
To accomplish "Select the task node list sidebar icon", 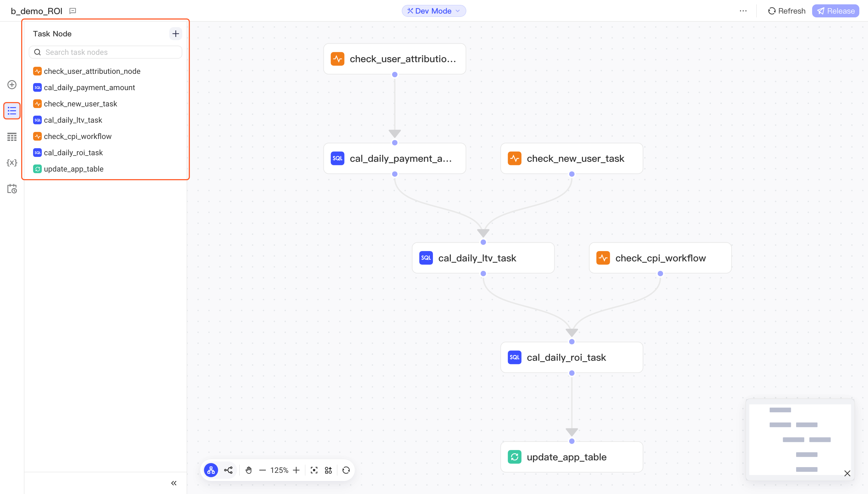I will pos(12,111).
